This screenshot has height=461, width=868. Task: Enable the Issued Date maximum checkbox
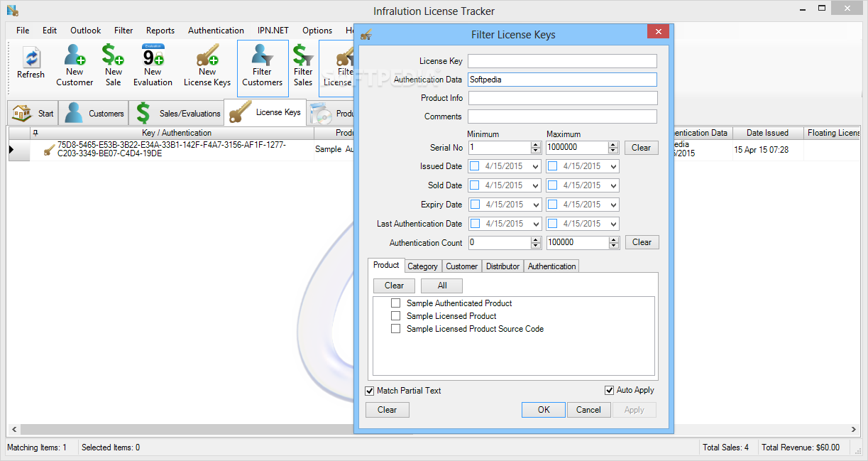tap(552, 166)
